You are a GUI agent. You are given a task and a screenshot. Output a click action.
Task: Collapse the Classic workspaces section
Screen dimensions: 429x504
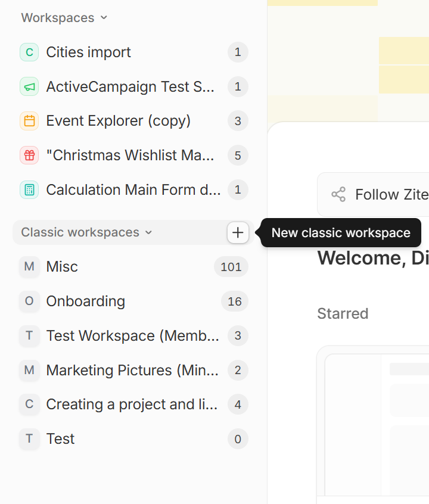[86, 232]
